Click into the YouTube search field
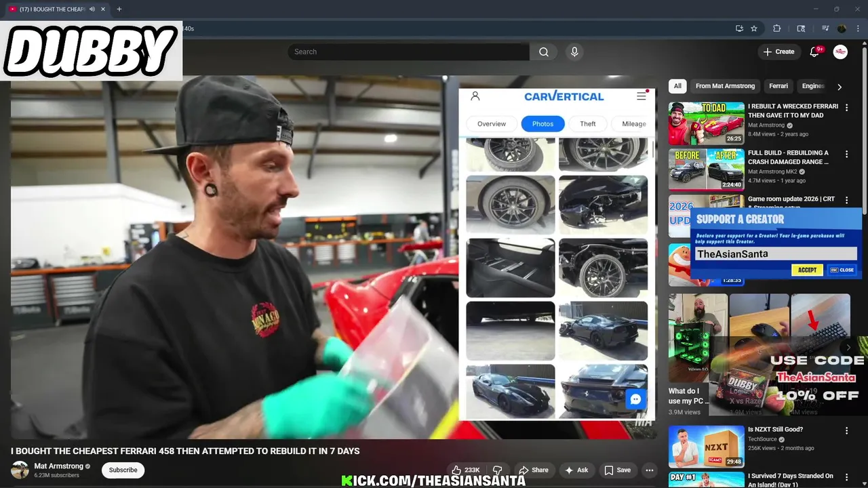 [408, 52]
